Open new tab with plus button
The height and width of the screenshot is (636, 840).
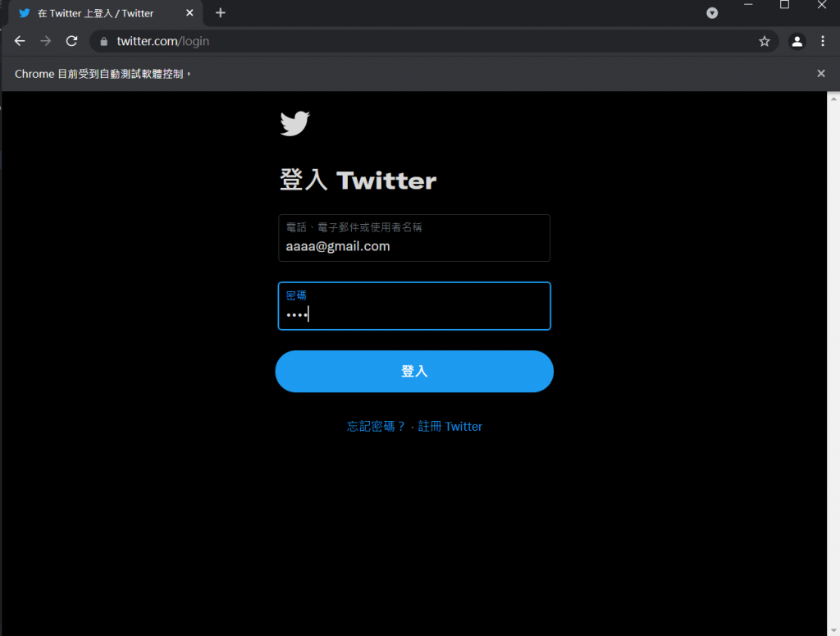coord(220,13)
